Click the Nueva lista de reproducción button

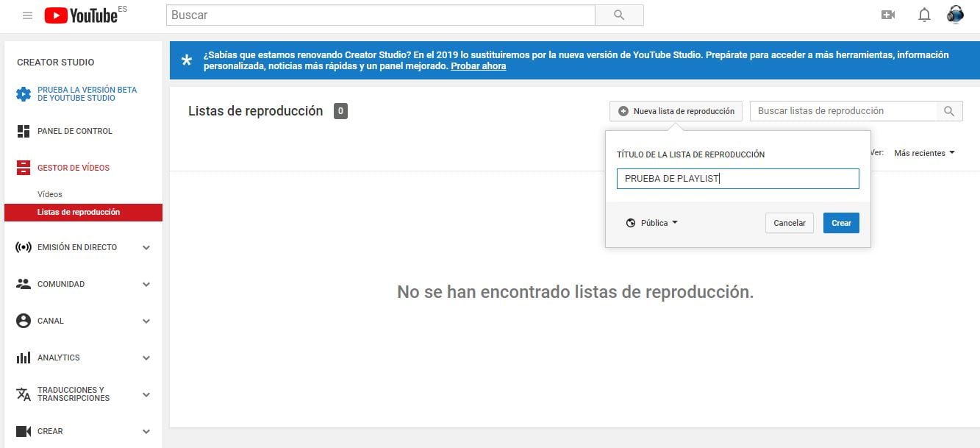676,111
